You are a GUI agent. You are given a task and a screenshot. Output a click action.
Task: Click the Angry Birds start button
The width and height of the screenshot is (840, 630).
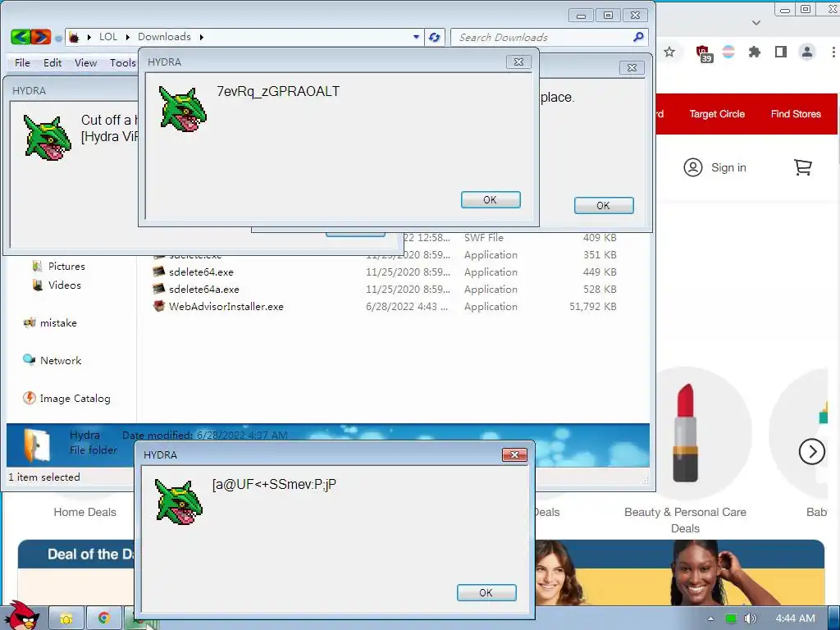coord(22,615)
